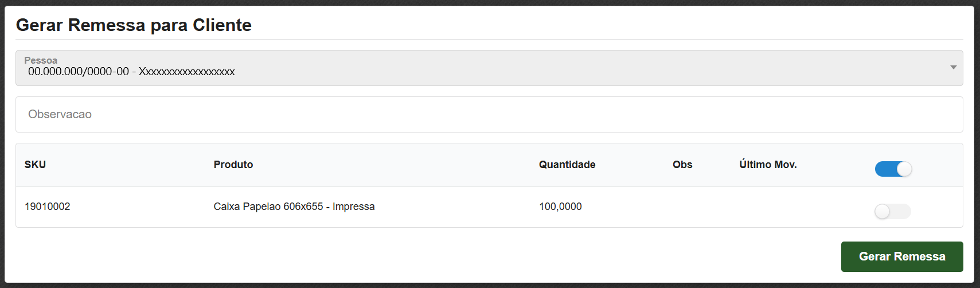This screenshot has height=288, width=980.
Task: Click the Xxxxxxxxxxxxxxxxxx name in Pessoa selector
Action: pyautogui.click(x=187, y=72)
